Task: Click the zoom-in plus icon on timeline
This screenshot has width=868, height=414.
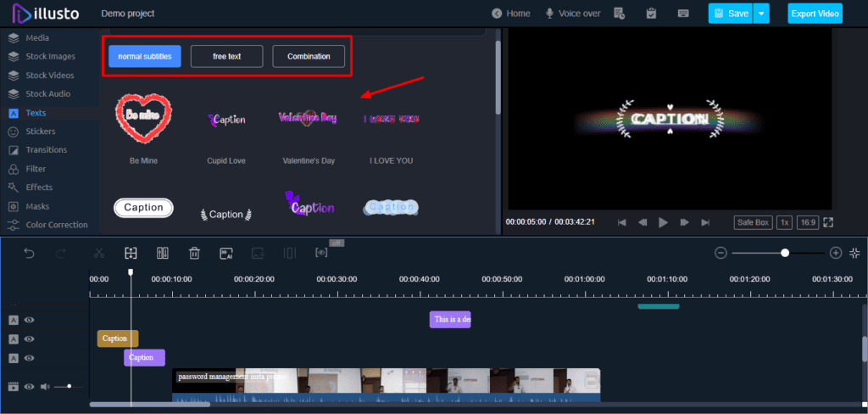Action: pos(836,253)
